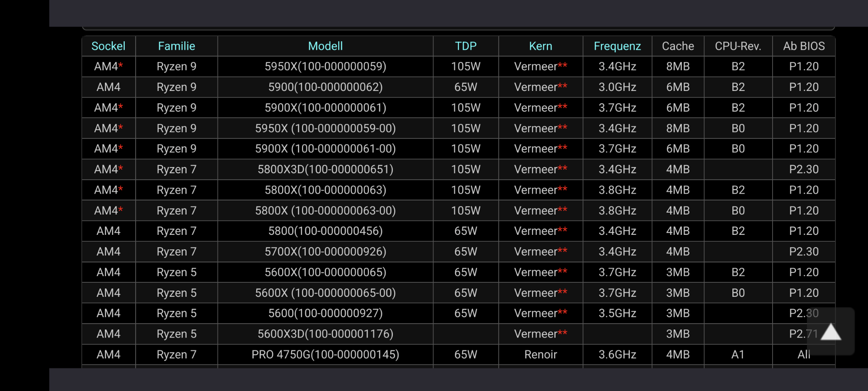Sort by the Kern column header
The width and height of the screenshot is (868, 391).
(541, 46)
